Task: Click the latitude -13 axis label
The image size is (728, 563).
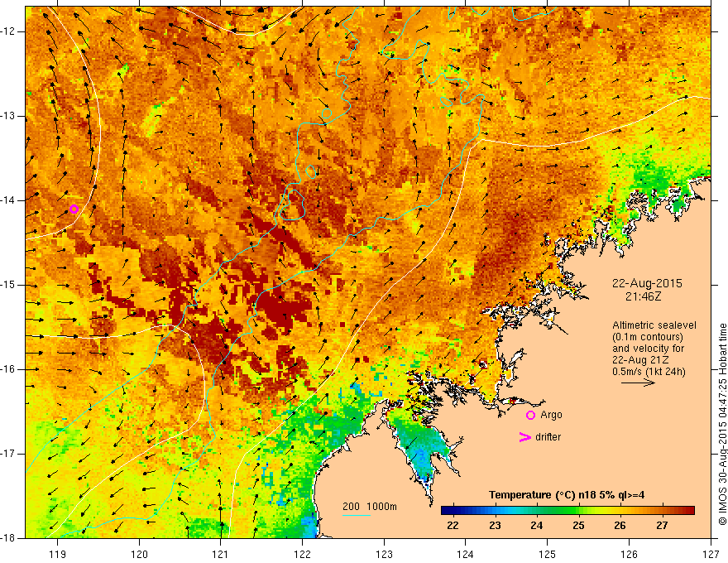Action: coord(9,116)
